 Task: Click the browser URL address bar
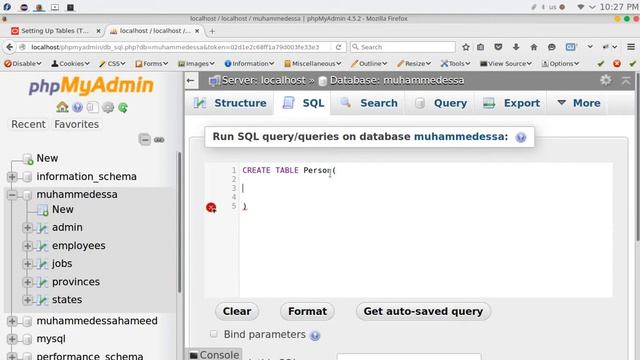pyautogui.click(x=176, y=47)
